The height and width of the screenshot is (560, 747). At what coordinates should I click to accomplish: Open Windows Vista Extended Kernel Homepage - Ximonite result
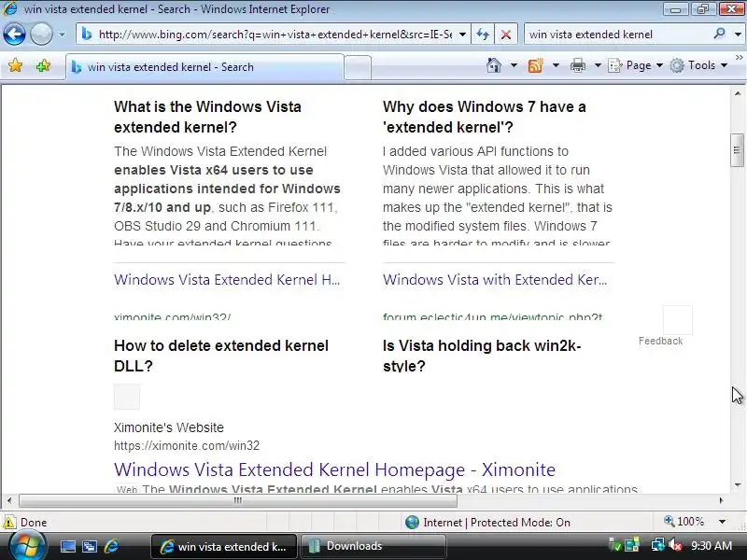334,469
